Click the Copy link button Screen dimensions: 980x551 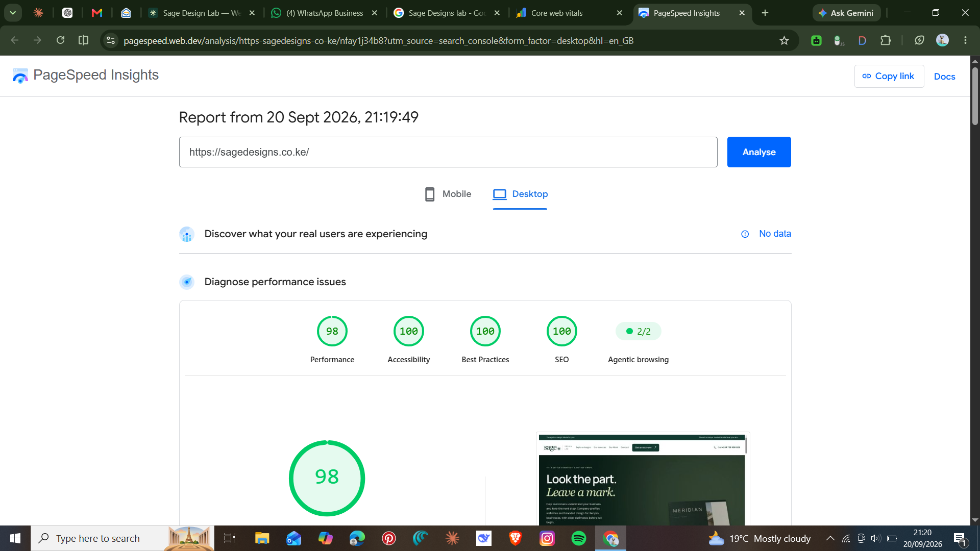click(x=889, y=76)
